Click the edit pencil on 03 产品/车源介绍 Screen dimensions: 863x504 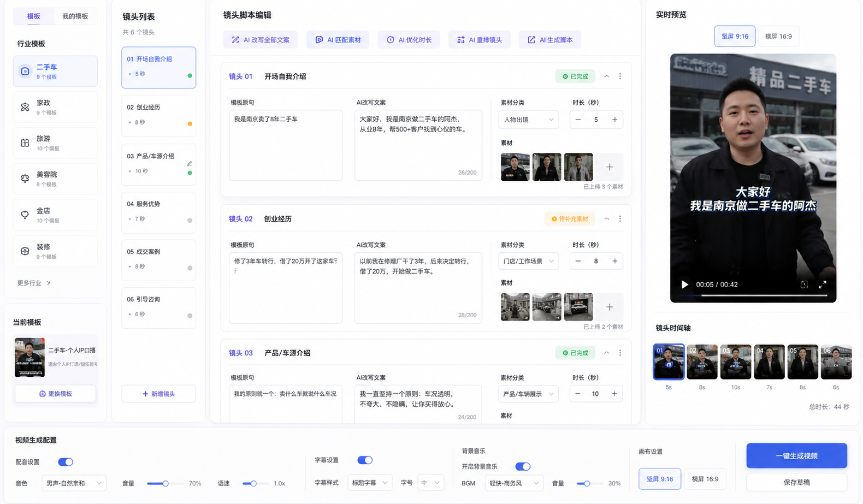click(190, 164)
